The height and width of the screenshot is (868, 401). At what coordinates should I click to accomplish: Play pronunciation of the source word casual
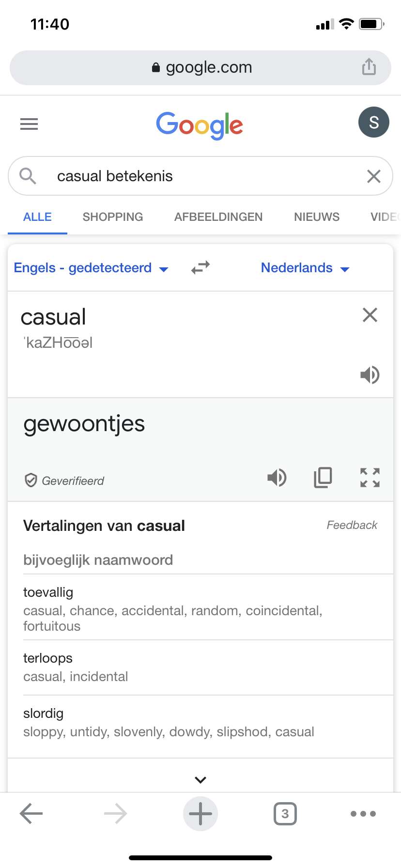[x=370, y=375]
